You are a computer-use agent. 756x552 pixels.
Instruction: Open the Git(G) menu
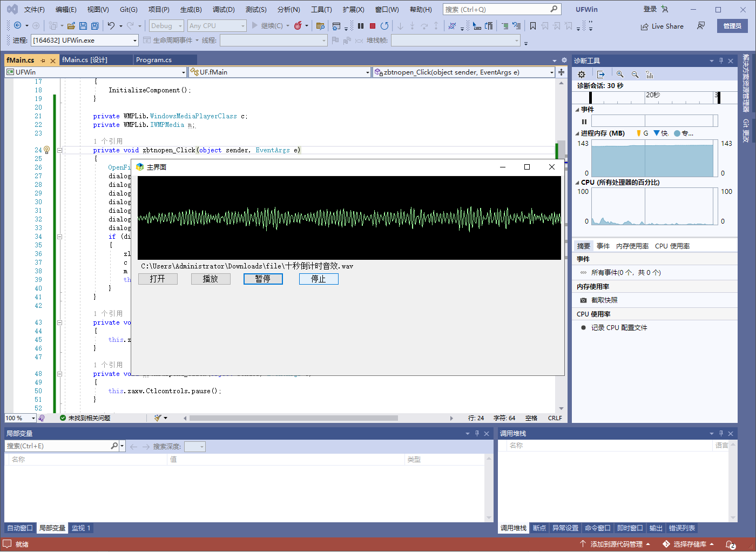(129, 10)
